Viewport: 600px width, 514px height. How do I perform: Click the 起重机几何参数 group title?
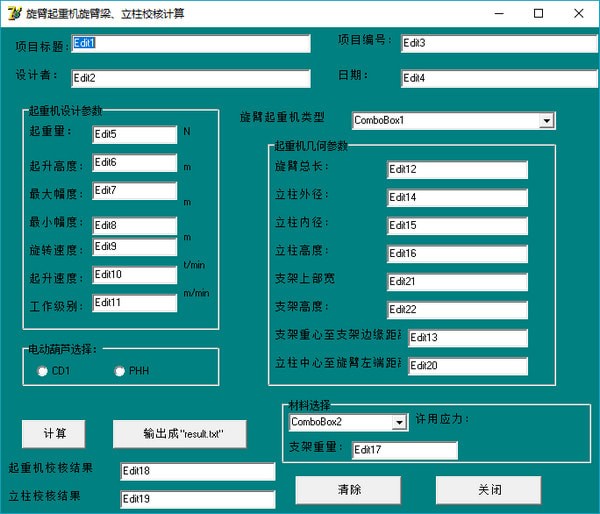pos(311,146)
